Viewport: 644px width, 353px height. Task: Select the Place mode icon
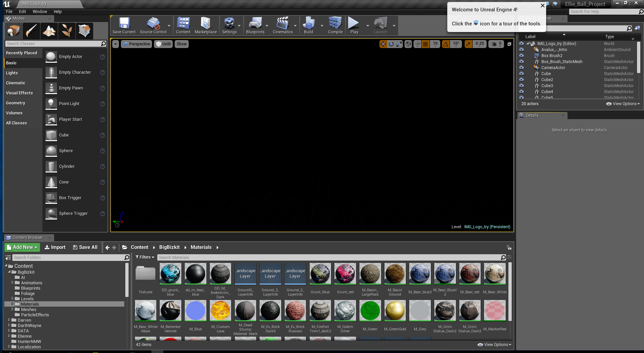tap(14, 31)
